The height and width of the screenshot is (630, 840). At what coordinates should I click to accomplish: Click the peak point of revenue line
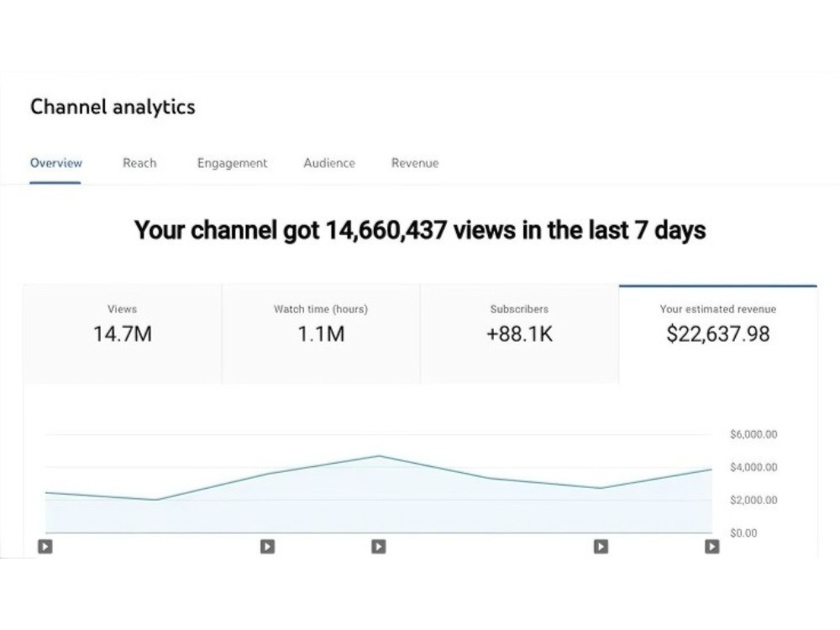(380, 456)
